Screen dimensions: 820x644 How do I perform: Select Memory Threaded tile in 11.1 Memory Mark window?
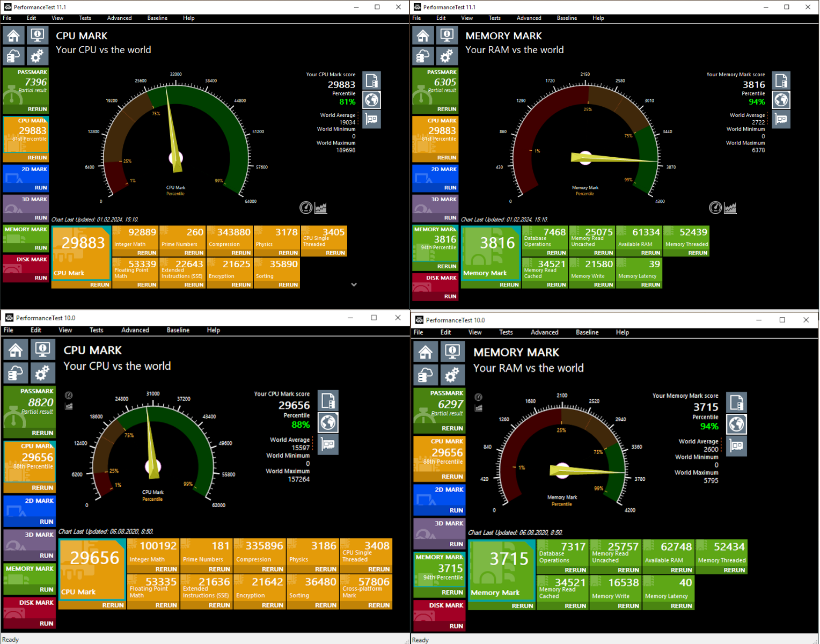coord(686,241)
